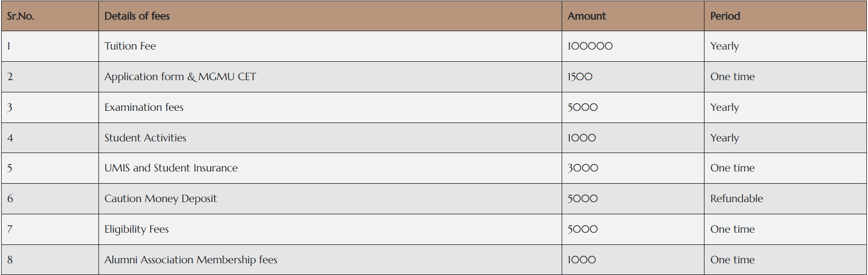Click 'Application form & MGMU CET' text
The height and width of the screenshot is (275, 868).
click(x=180, y=77)
